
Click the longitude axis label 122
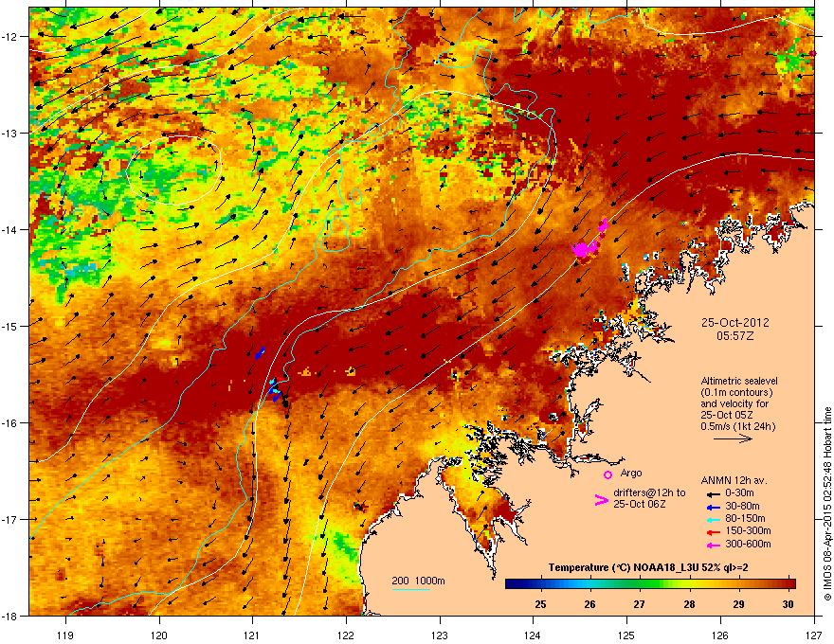click(346, 635)
